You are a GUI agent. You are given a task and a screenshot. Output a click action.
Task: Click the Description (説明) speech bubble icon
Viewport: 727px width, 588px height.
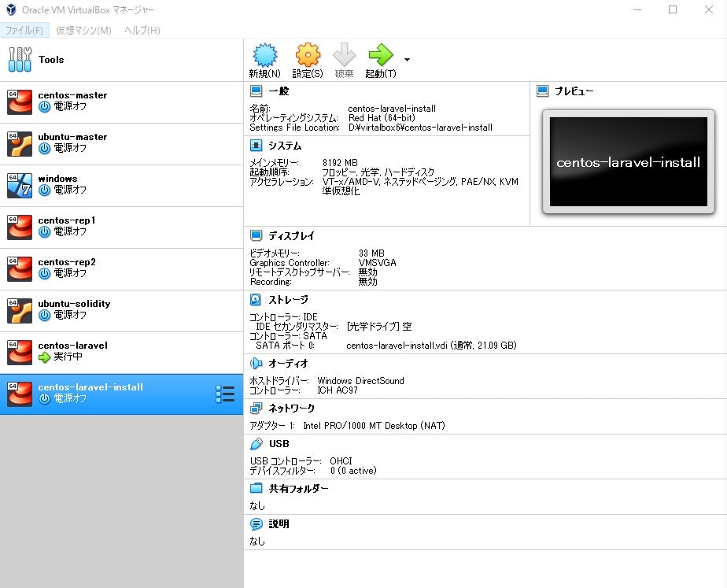pyautogui.click(x=256, y=524)
